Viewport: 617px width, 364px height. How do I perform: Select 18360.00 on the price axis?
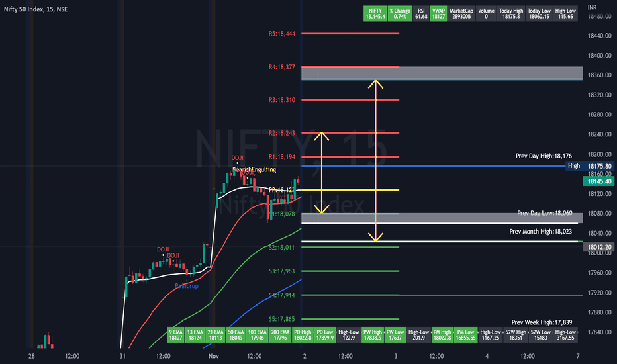pos(599,75)
